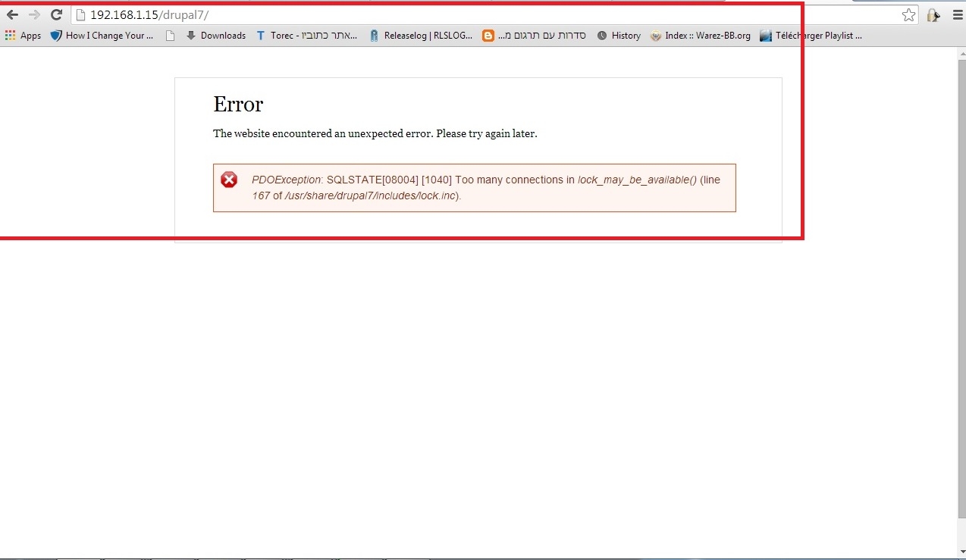This screenshot has height=560, width=966.
Task: Open the Downloads bookmark
Action: tap(216, 36)
